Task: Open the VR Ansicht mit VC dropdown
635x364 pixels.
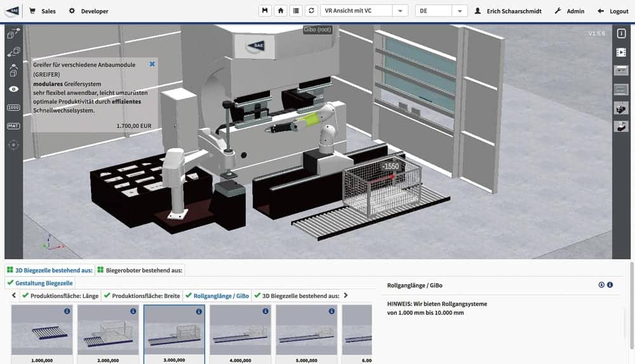Action: tap(364, 11)
